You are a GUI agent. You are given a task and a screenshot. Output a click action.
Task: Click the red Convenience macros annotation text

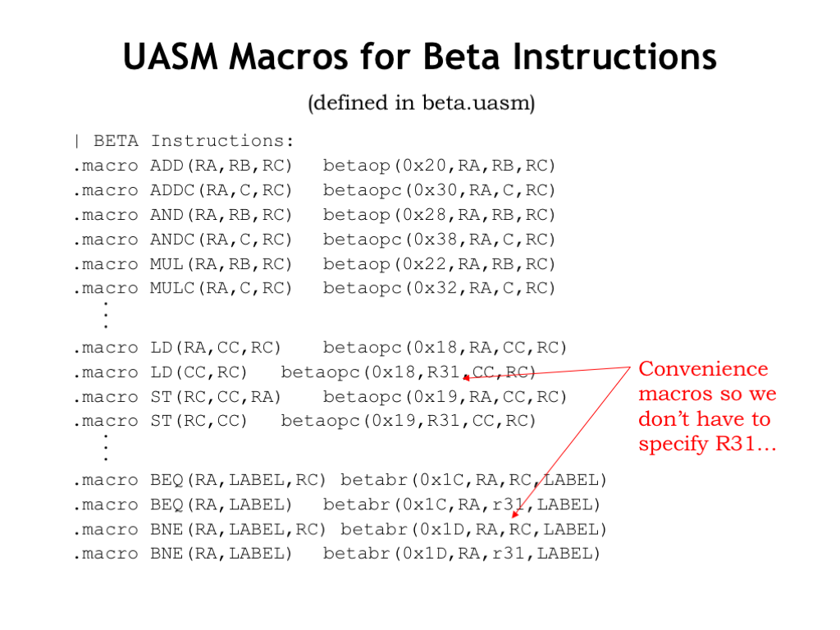[x=707, y=407]
